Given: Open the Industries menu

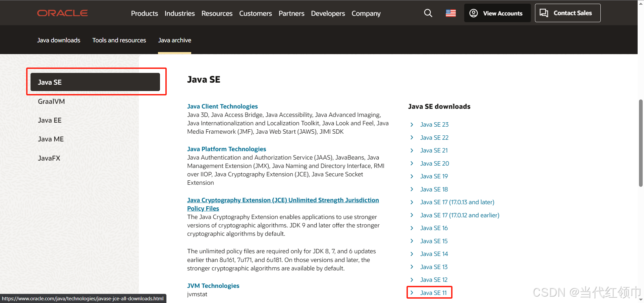Looking at the screenshot, I should click(179, 13).
